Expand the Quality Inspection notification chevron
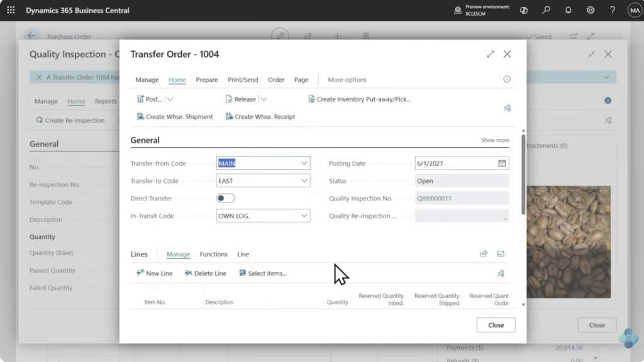644x362 pixels. coord(607,77)
